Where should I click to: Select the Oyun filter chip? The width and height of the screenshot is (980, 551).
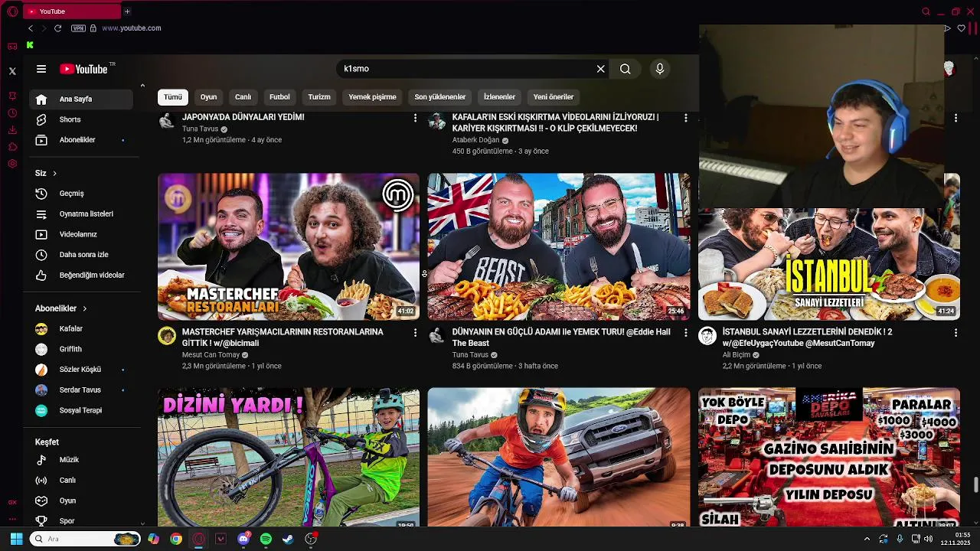point(209,97)
